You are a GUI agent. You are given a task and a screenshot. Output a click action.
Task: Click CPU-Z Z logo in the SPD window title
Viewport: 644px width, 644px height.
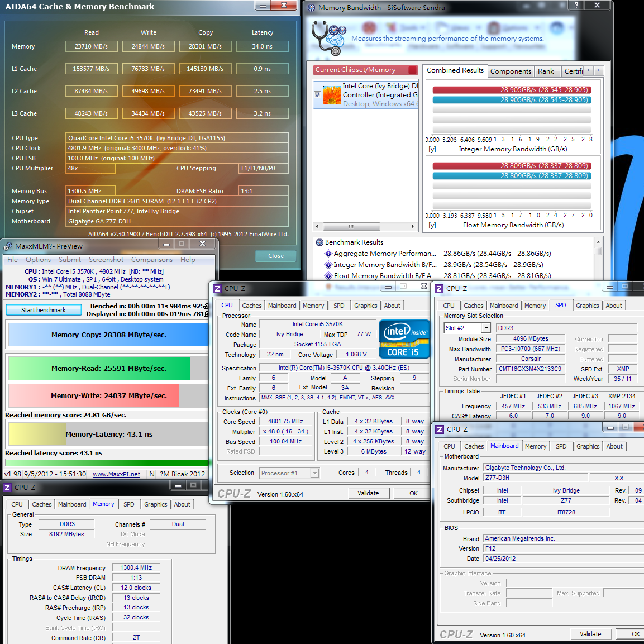(439, 289)
